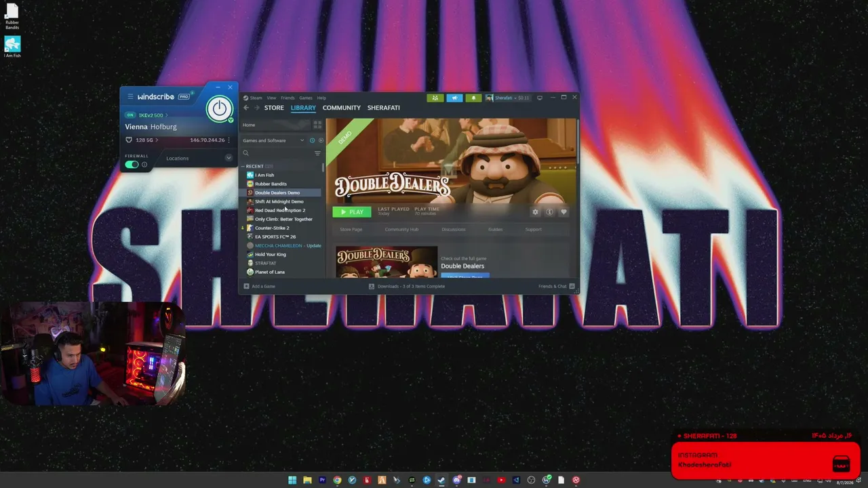Click the IKEv2 500 protocol chevron

click(167, 115)
